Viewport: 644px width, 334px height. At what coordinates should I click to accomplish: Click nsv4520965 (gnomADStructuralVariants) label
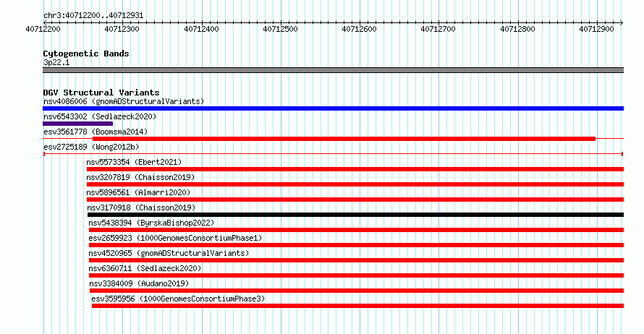point(169,253)
